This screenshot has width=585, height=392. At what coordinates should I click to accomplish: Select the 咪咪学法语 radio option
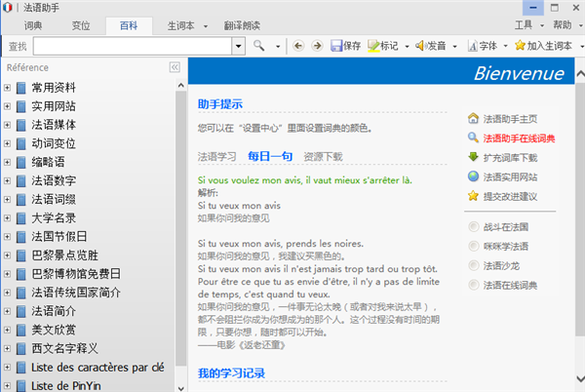[x=473, y=247]
